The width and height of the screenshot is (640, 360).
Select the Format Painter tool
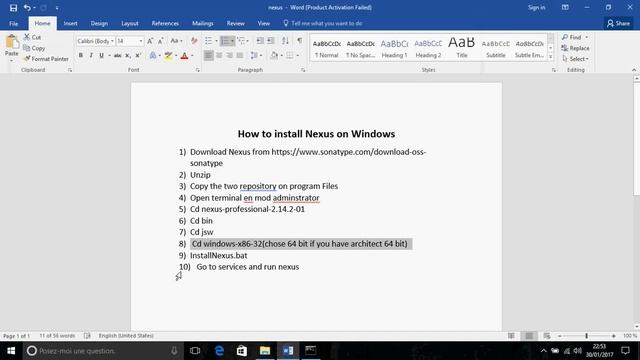[x=46, y=59]
